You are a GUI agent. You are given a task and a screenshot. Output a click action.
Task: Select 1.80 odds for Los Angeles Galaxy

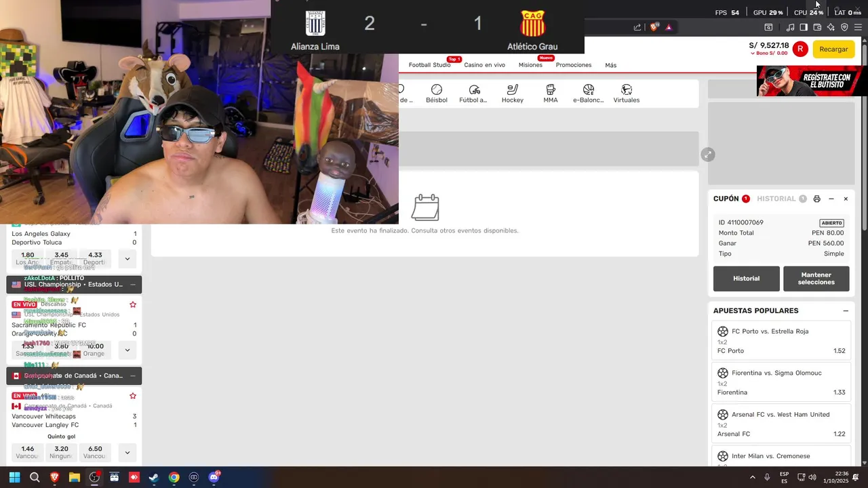pyautogui.click(x=28, y=259)
